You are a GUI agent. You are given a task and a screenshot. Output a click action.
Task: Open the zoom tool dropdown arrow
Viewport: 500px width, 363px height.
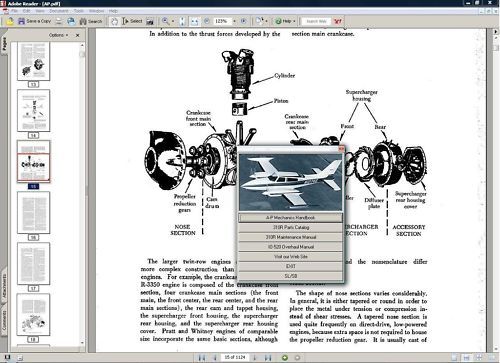(173, 21)
